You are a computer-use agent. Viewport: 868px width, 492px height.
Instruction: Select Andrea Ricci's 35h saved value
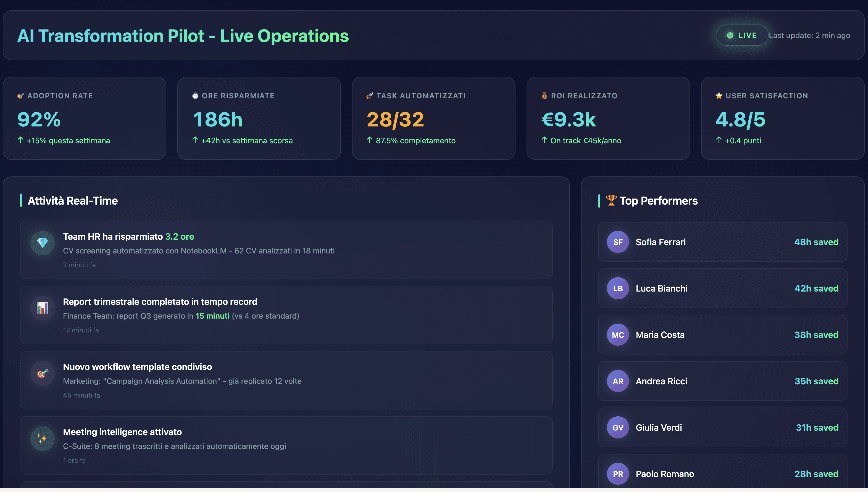816,381
